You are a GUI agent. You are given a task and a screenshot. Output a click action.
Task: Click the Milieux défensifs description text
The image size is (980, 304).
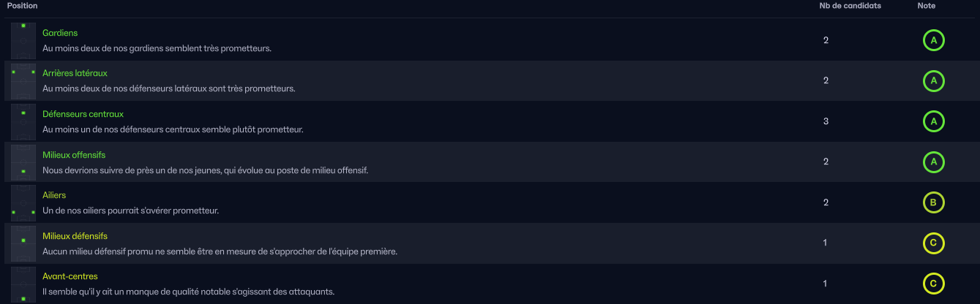pyautogui.click(x=220, y=251)
